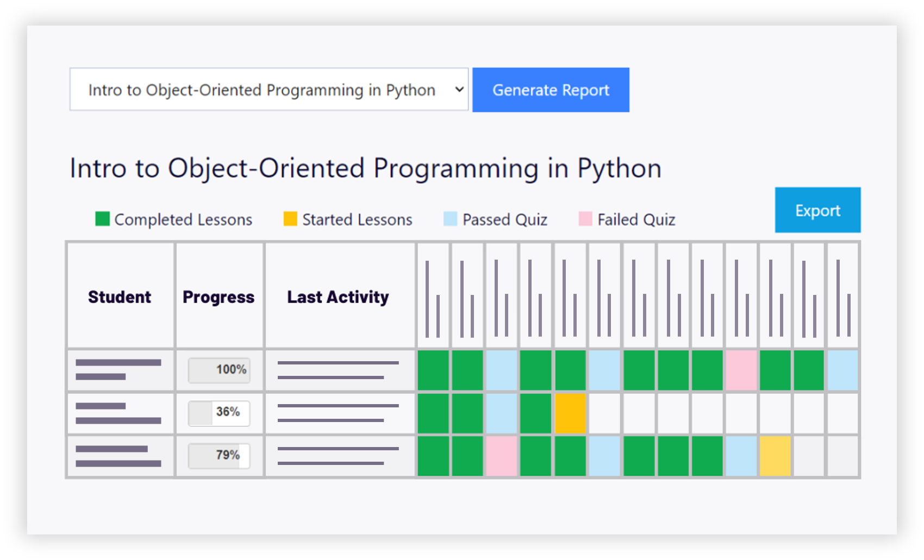Click the orange Started Lessons legend swatch
The image size is (924, 560).
click(290, 219)
